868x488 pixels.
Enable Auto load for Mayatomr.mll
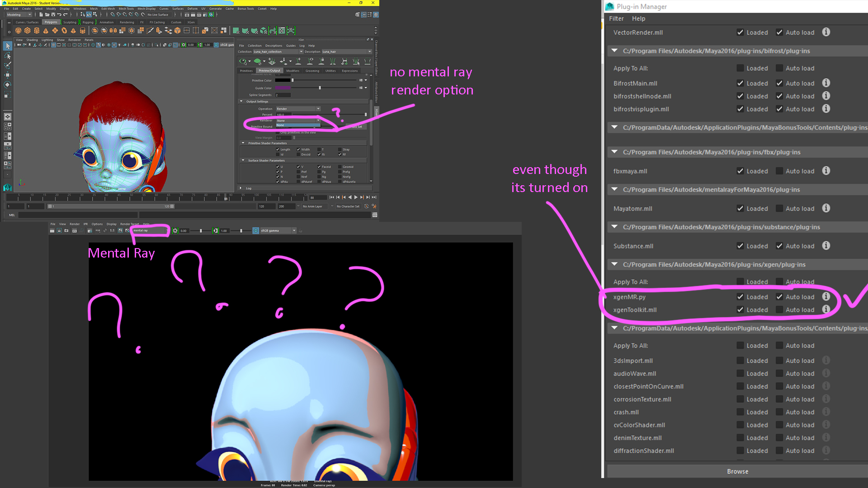779,208
